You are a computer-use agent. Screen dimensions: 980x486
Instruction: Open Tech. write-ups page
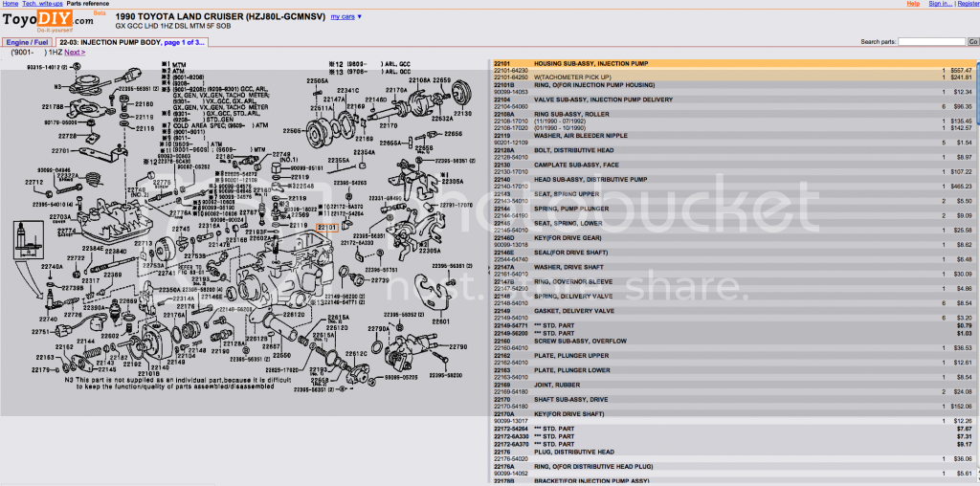coord(43,4)
